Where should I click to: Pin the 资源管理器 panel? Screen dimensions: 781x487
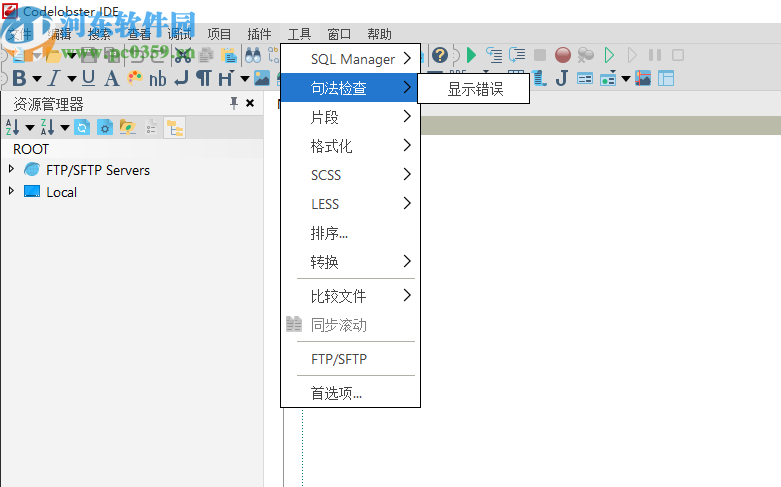pyautogui.click(x=234, y=103)
